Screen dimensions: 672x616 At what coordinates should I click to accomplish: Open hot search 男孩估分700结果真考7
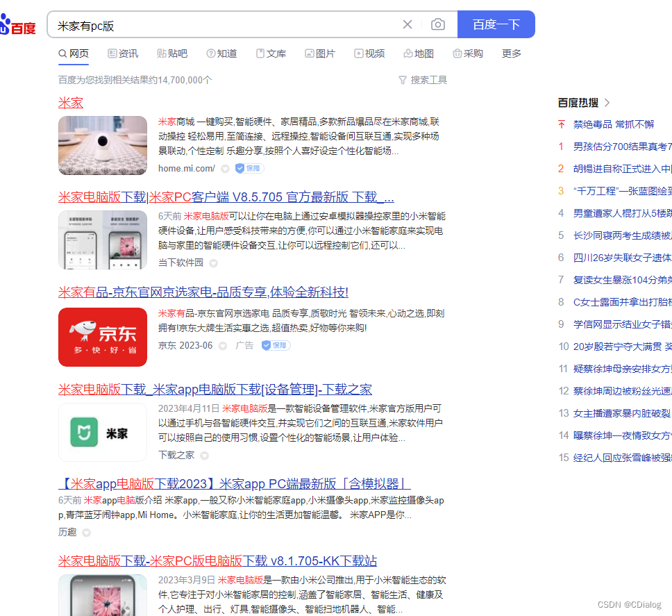(x=623, y=147)
